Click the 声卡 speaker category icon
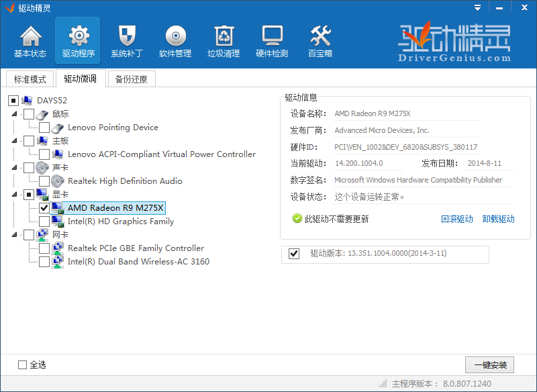Viewport: 537px width, 392px height. (x=42, y=168)
